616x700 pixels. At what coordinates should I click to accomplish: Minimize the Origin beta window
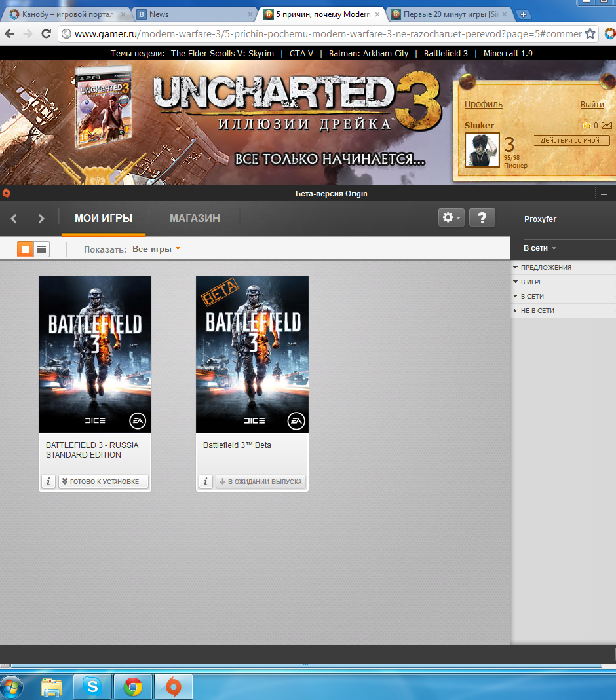[x=604, y=194]
